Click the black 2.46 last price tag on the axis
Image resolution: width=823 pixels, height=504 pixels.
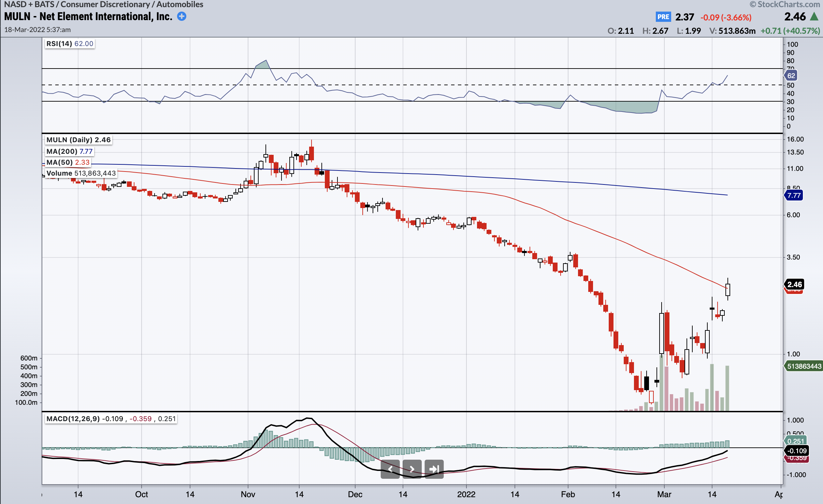point(794,284)
